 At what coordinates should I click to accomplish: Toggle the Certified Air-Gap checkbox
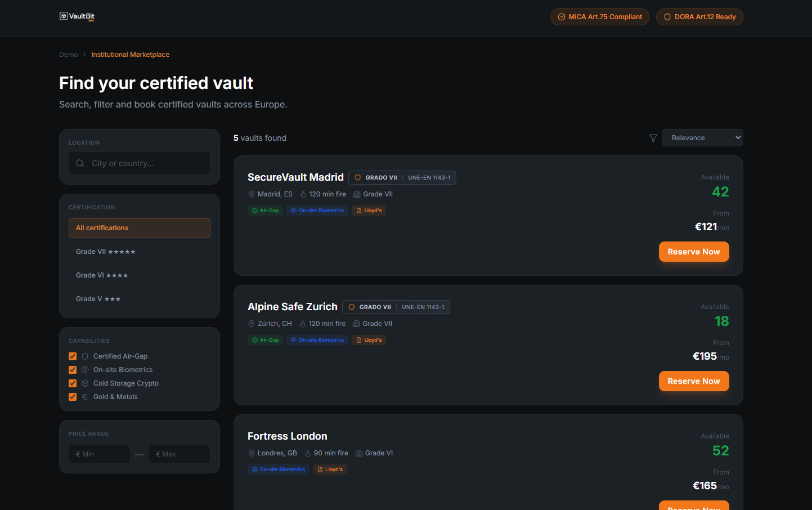[x=72, y=356]
